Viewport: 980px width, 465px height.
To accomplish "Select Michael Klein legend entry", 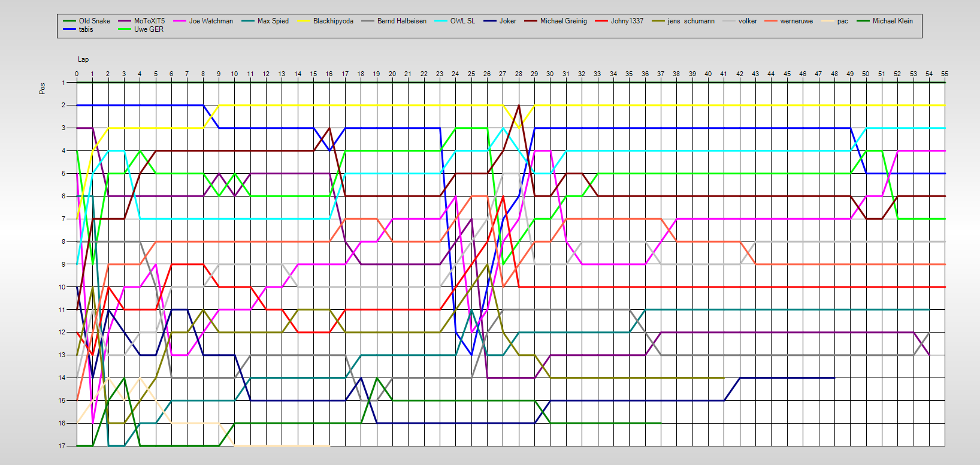I will pyautogui.click(x=893, y=21).
